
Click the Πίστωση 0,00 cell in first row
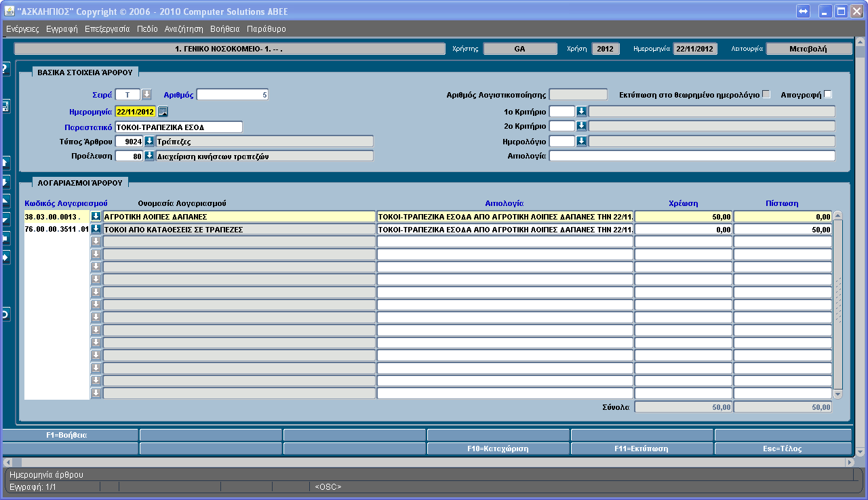[783, 217]
